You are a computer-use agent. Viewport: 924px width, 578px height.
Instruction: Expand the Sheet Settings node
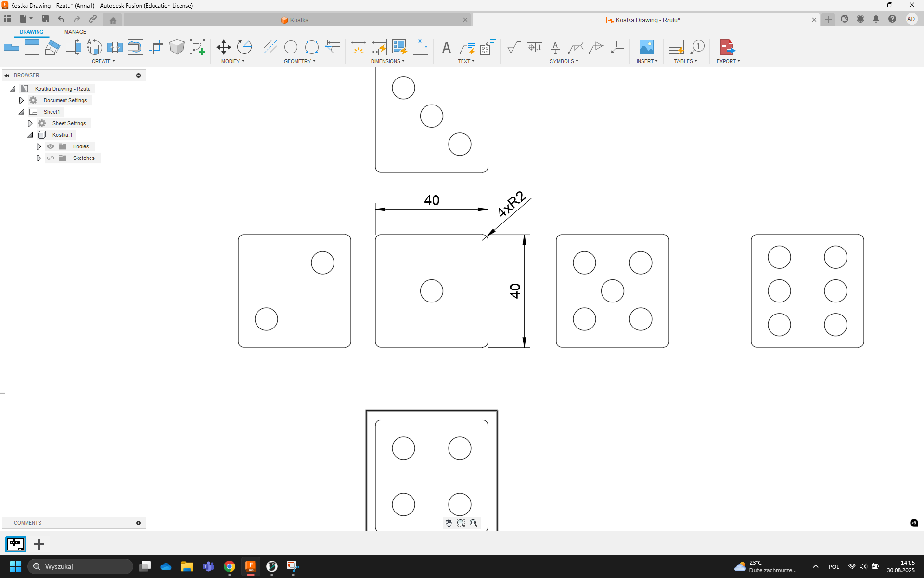[x=30, y=123]
